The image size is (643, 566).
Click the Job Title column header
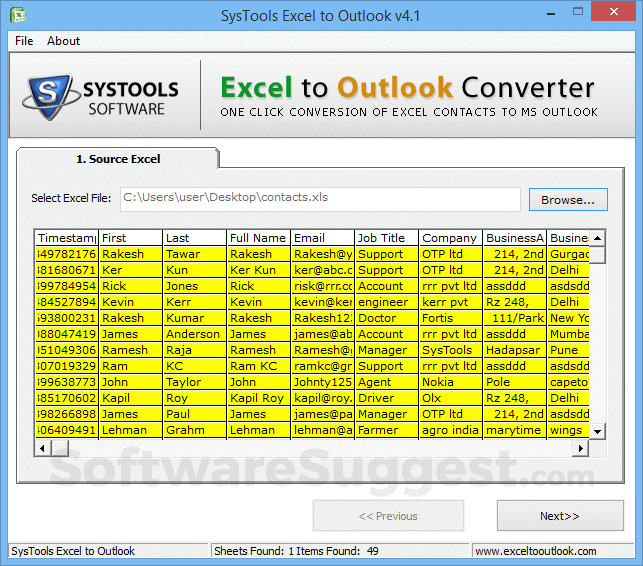[386, 238]
